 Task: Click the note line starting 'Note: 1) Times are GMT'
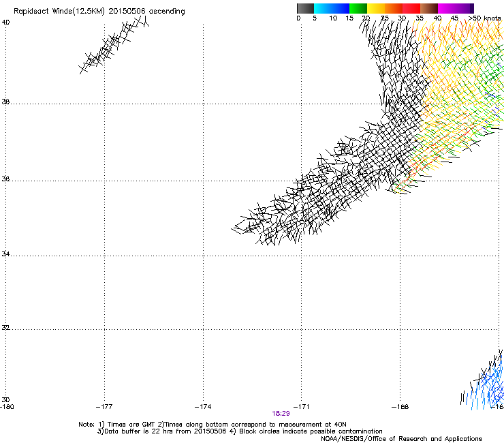(212, 425)
